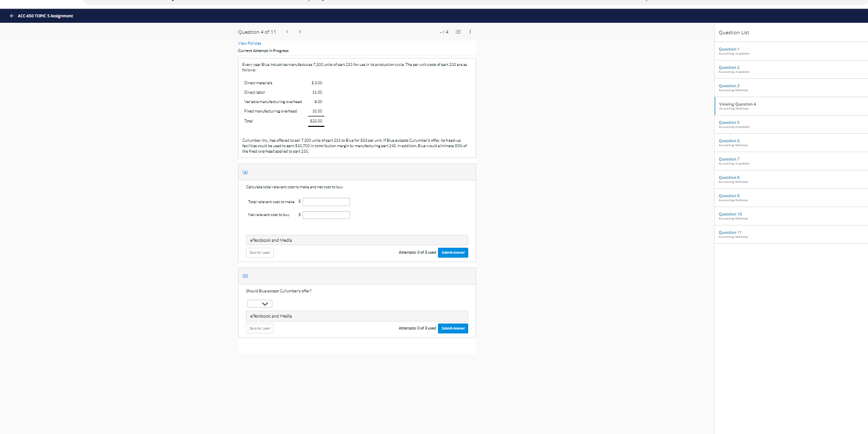Select Viewing Question 4 in list
This screenshot has height=434, width=868.
click(738, 104)
